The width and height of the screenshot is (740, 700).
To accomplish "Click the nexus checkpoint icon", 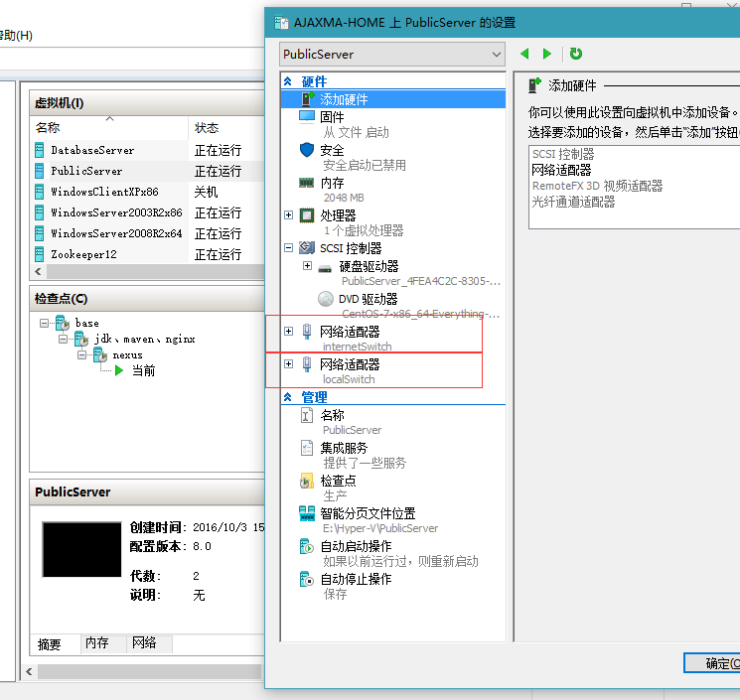I will click(x=100, y=354).
